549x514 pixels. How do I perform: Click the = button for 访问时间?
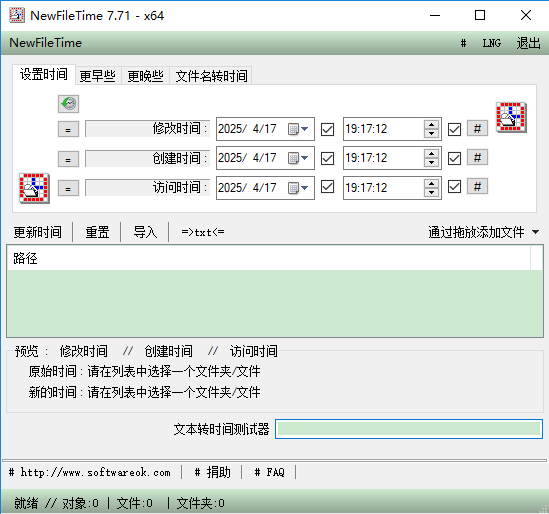click(68, 188)
